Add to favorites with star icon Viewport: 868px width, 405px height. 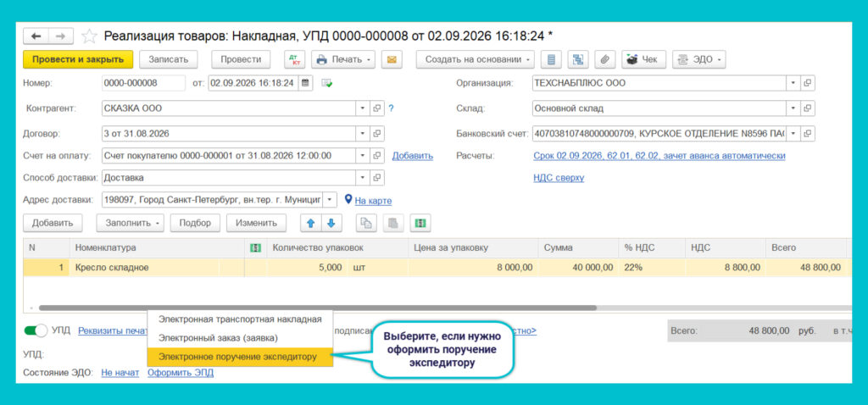pos(88,36)
